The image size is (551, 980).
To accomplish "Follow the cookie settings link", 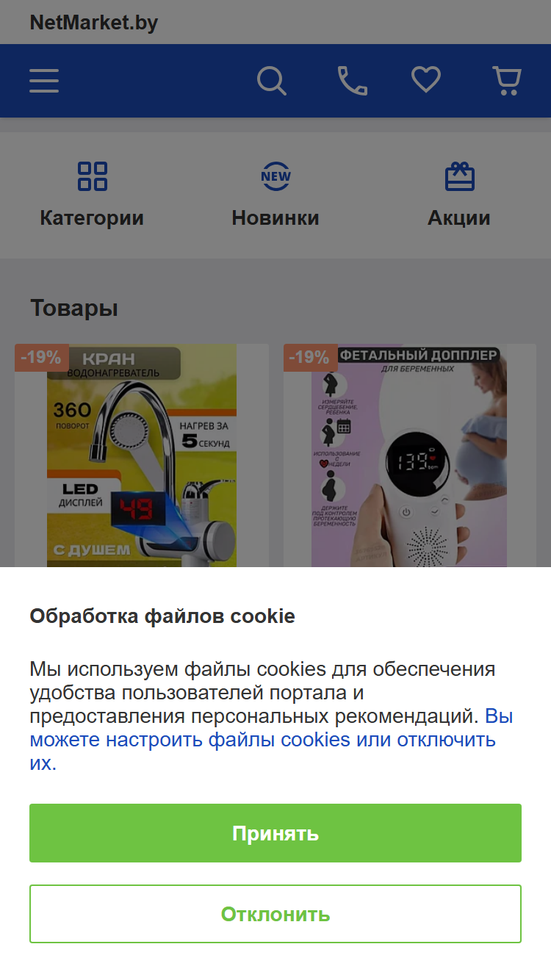I will [x=271, y=739].
